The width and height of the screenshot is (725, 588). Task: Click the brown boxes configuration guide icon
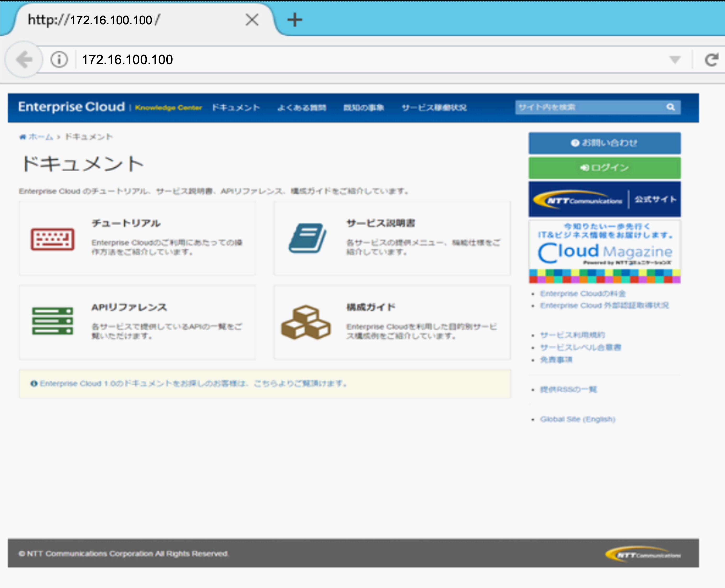(306, 322)
